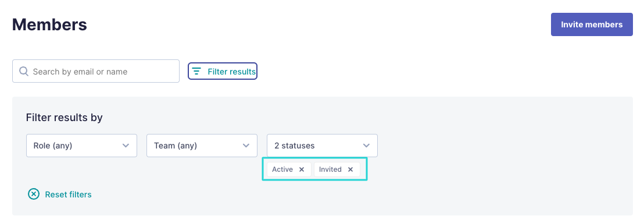Click the Role dropdown chevron arrow
Image resolution: width=644 pixels, height=223 pixels.
click(126, 146)
